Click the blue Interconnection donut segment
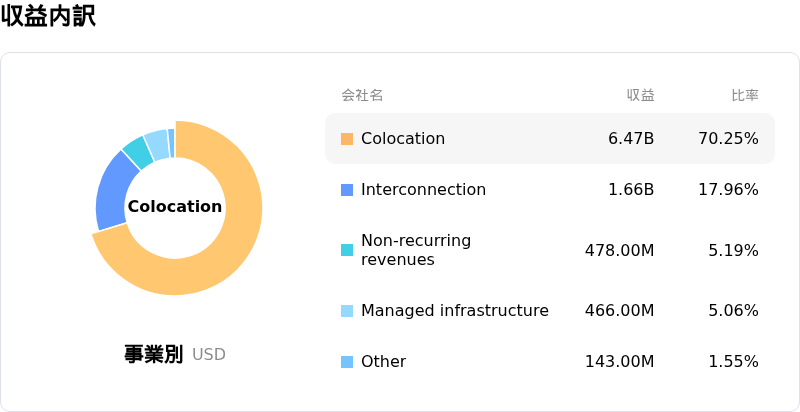This screenshot has height=412, width=800. pyautogui.click(x=113, y=191)
